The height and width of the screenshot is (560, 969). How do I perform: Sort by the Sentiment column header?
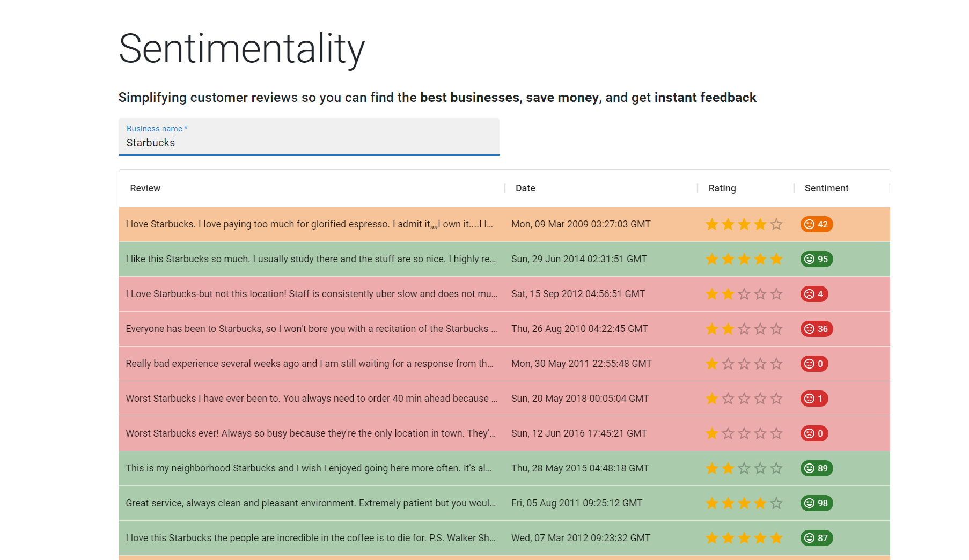(826, 188)
